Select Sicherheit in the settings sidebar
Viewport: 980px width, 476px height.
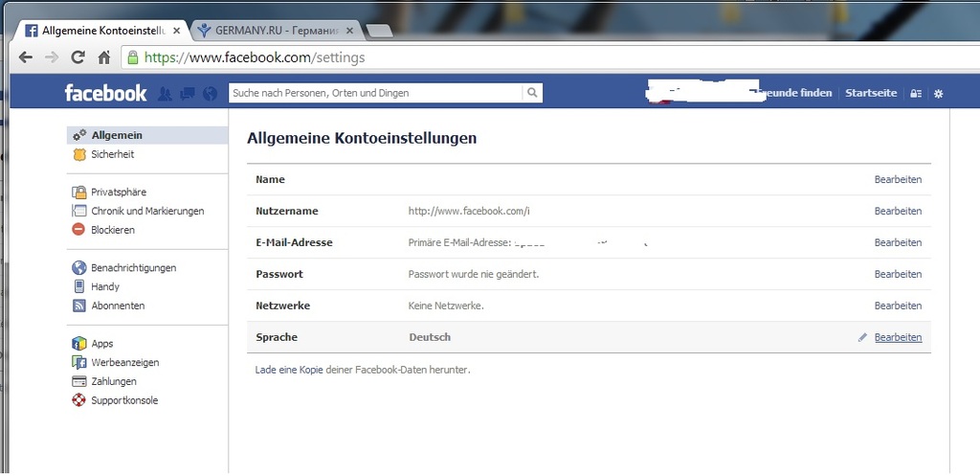click(x=112, y=154)
